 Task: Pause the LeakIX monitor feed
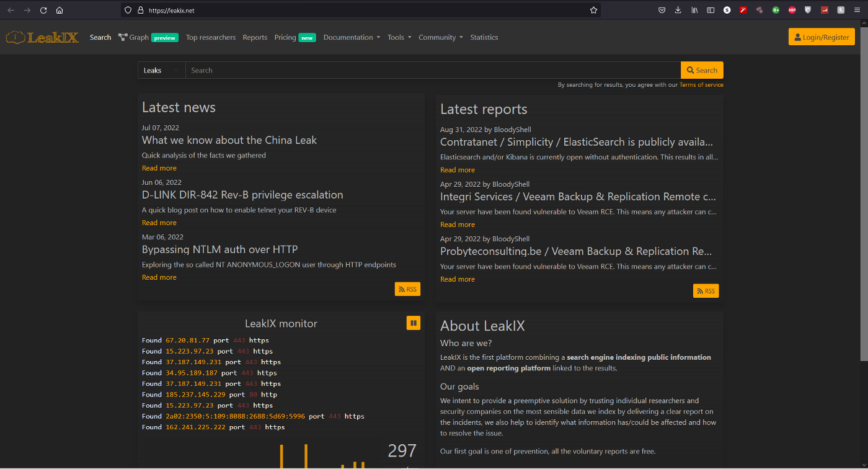point(414,323)
